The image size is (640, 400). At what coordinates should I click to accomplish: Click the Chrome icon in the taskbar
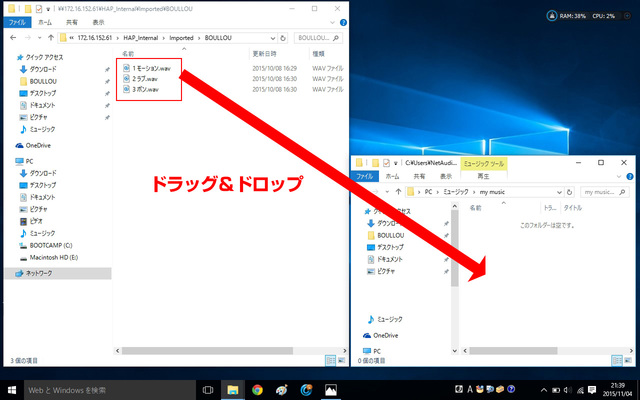(257, 390)
